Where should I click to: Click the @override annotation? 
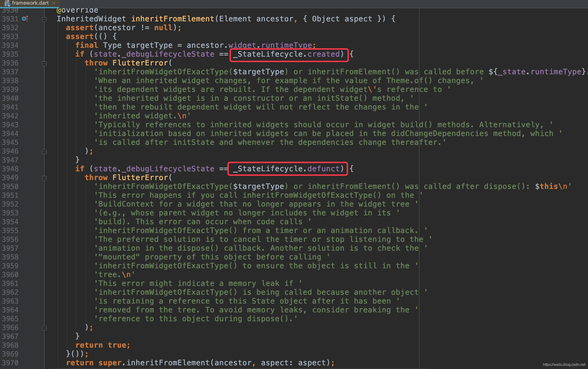coord(77,10)
